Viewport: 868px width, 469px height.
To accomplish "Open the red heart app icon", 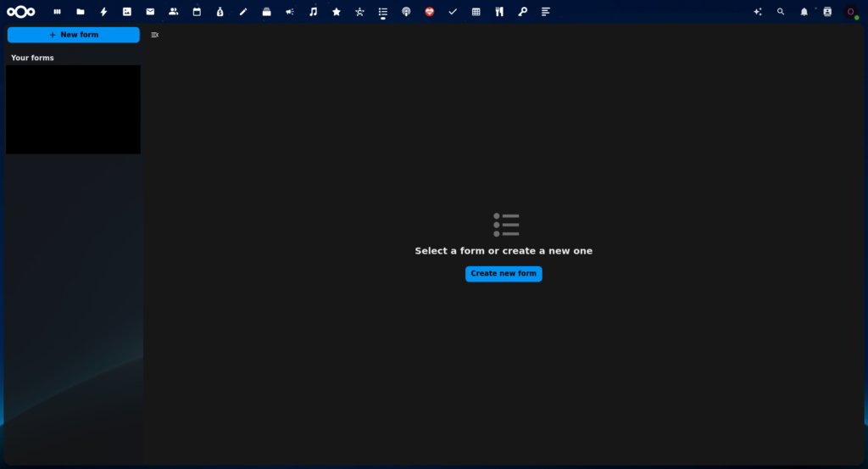I will click(429, 12).
